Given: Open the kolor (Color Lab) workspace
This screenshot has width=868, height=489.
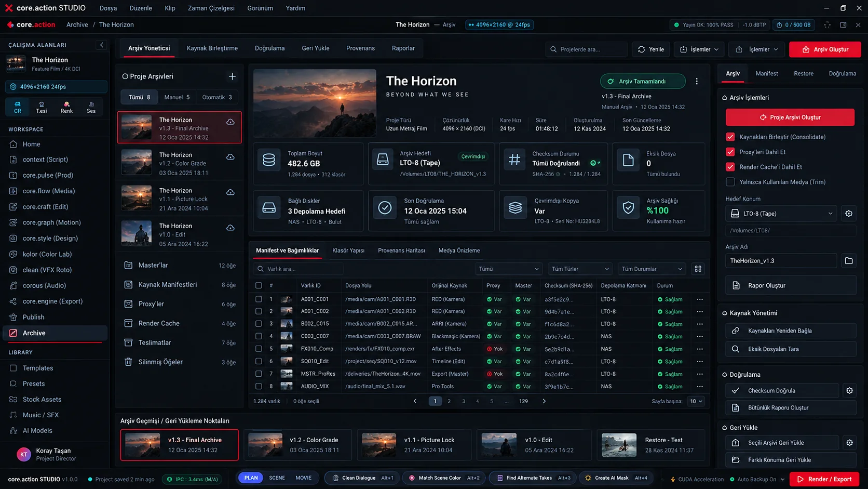Looking at the screenshot, I should [x=47, y=254].
